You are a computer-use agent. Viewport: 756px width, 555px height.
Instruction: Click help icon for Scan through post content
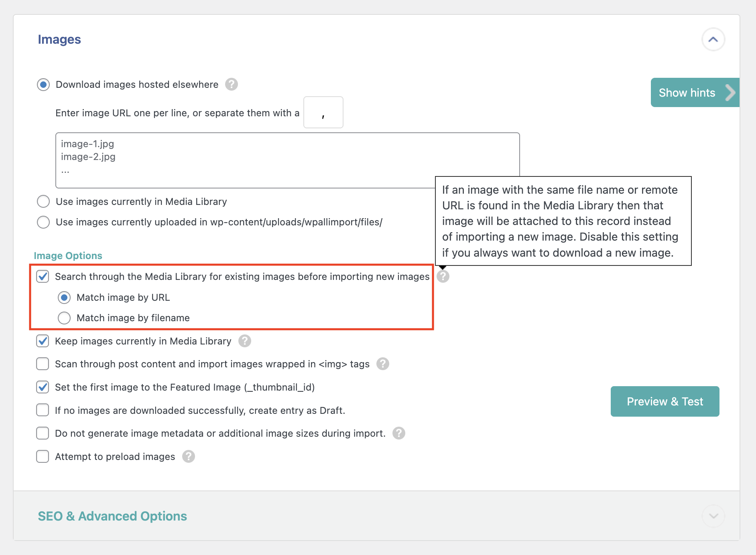[383, 364]
